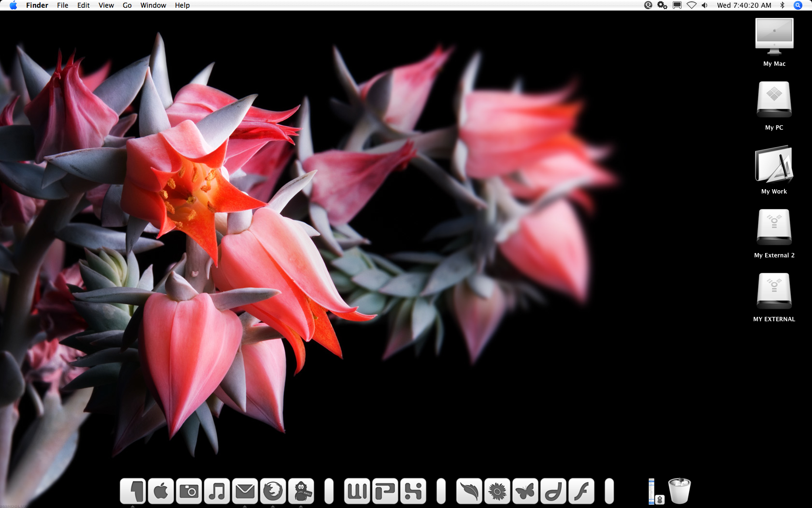Image resolution: width=812 pixels, height=508 pixels.
Task: Open the display menu bar icon
Action: pyautogui.click(x=677, y=5)
